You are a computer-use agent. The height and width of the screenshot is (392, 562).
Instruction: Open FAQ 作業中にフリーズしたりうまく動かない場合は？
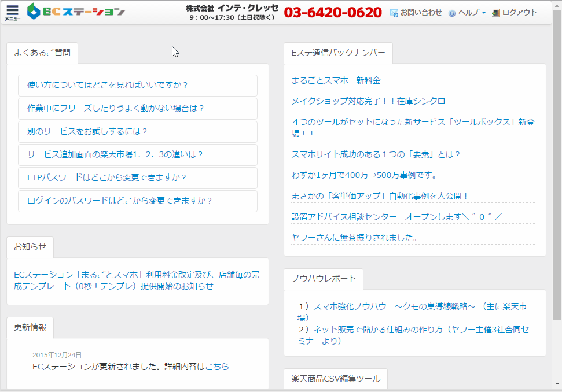click(138, 109)
